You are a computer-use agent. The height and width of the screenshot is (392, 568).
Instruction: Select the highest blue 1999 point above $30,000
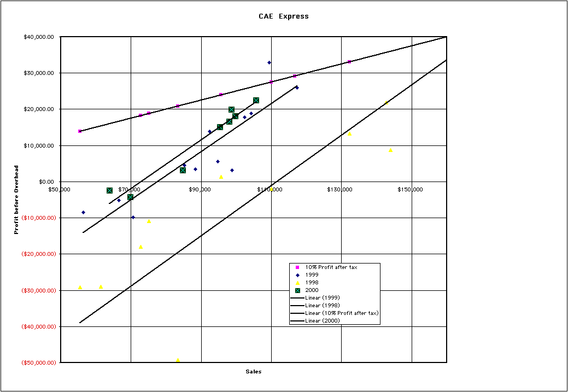click(269, 63)
